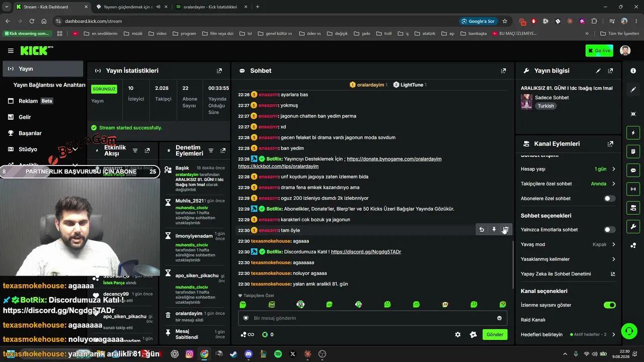
Task: Toggle the channel actions icon in right sidebar
Action: tap(633, 208)
